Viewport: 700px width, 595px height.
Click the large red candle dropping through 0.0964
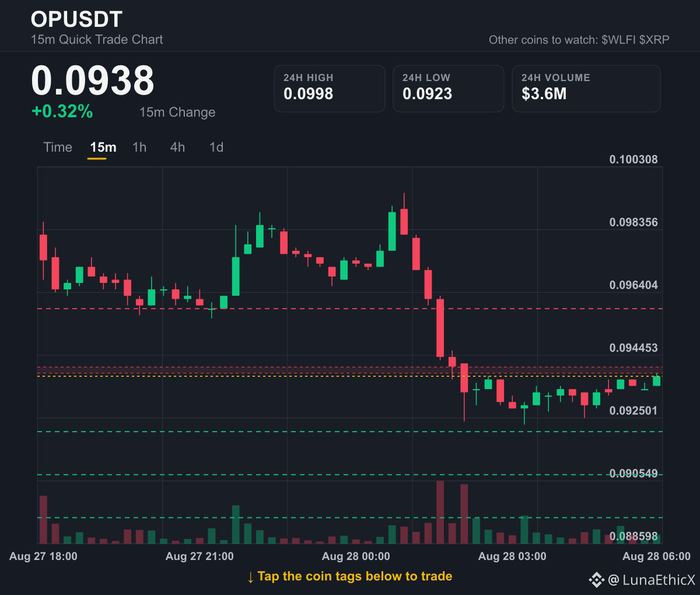click(440, 328)
